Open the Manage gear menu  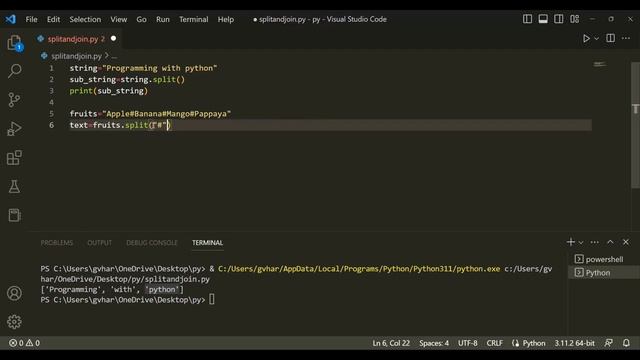14,322
